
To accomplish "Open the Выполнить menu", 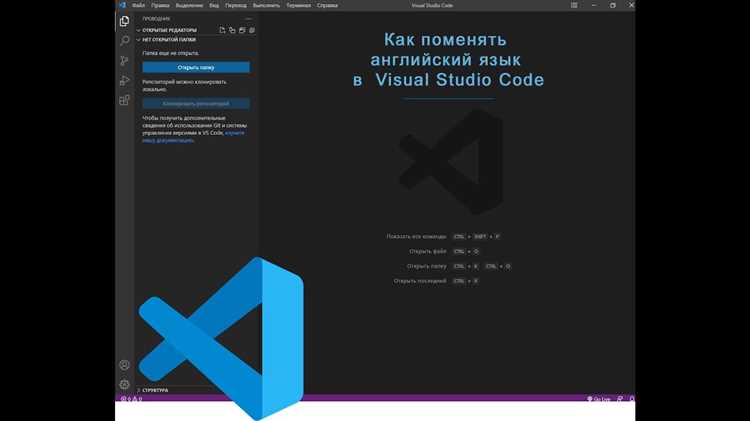I will tap(266, 5).
